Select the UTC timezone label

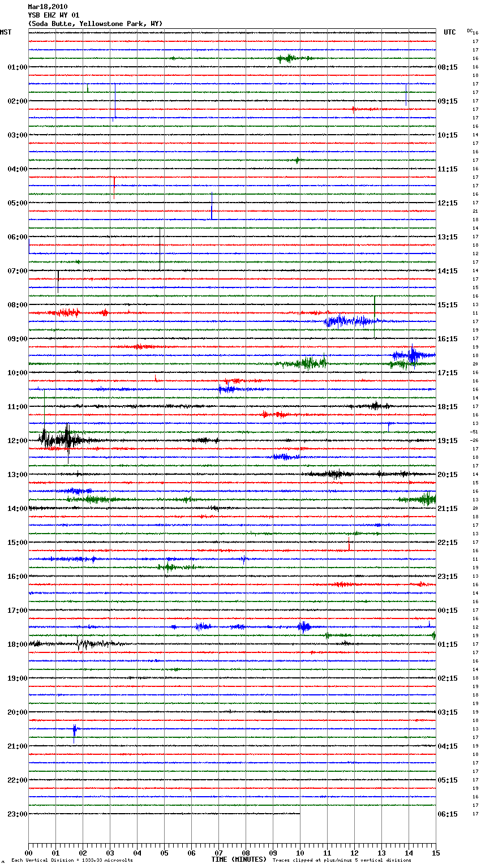click(449, 32)
